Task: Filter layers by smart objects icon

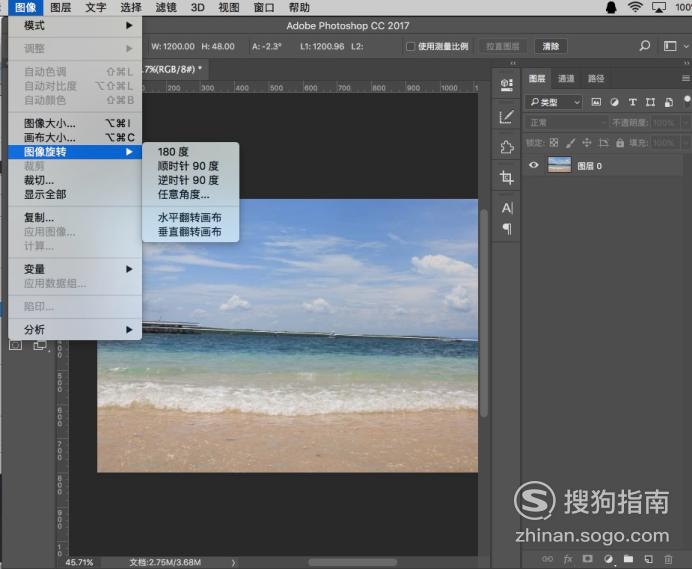Action: pyautogui.click(x=669, y=102)
